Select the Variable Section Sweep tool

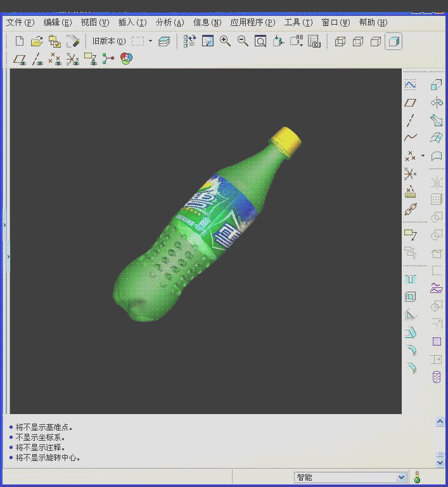436,120
